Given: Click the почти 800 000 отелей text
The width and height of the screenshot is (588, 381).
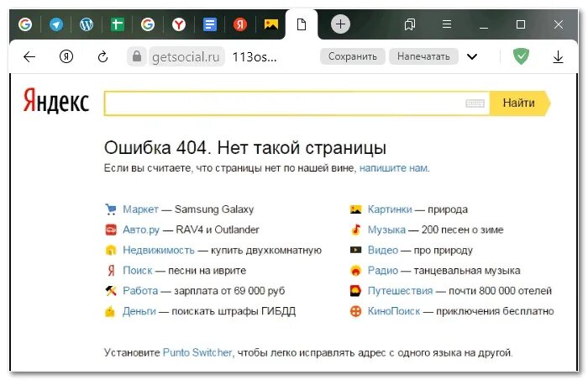Looking at the screenshot, I should [501, 290].
